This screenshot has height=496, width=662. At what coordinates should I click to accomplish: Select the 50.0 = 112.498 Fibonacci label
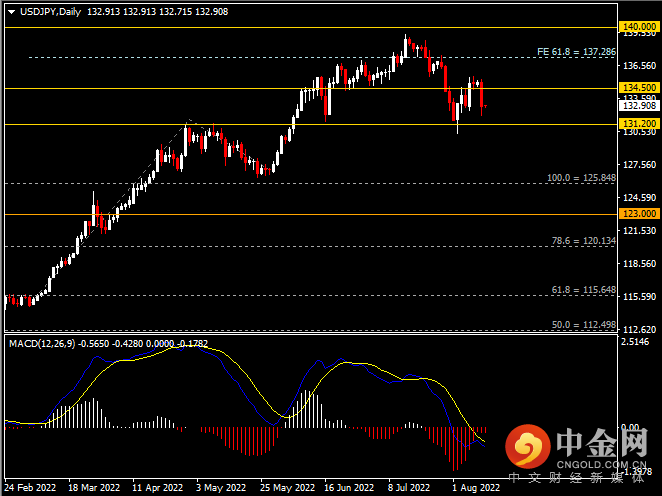[583, 325]
